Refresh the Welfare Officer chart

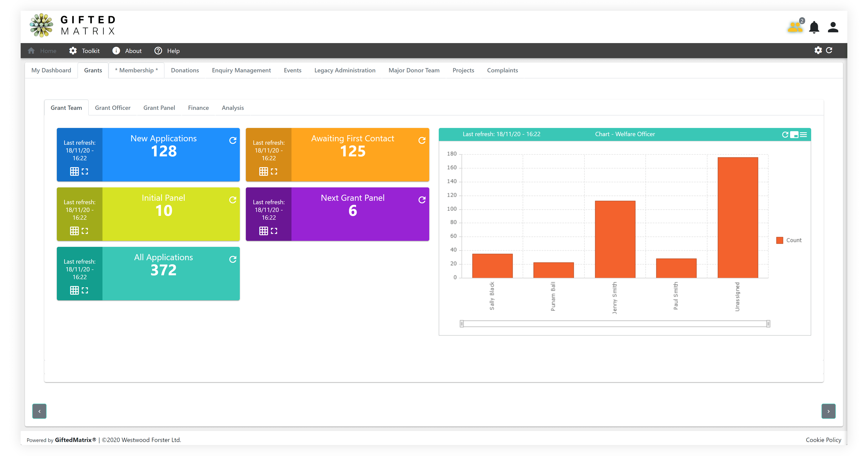785,134
